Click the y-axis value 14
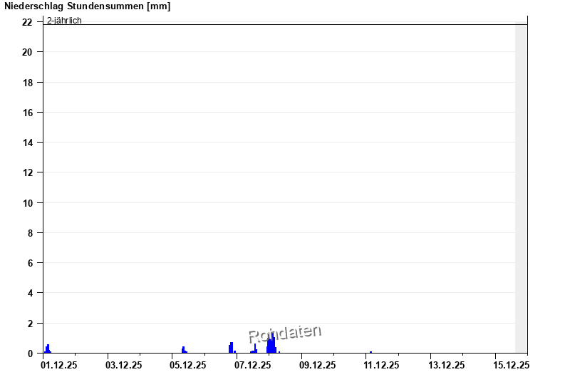Viewport: 570px width, 392px height. [27, 143]
